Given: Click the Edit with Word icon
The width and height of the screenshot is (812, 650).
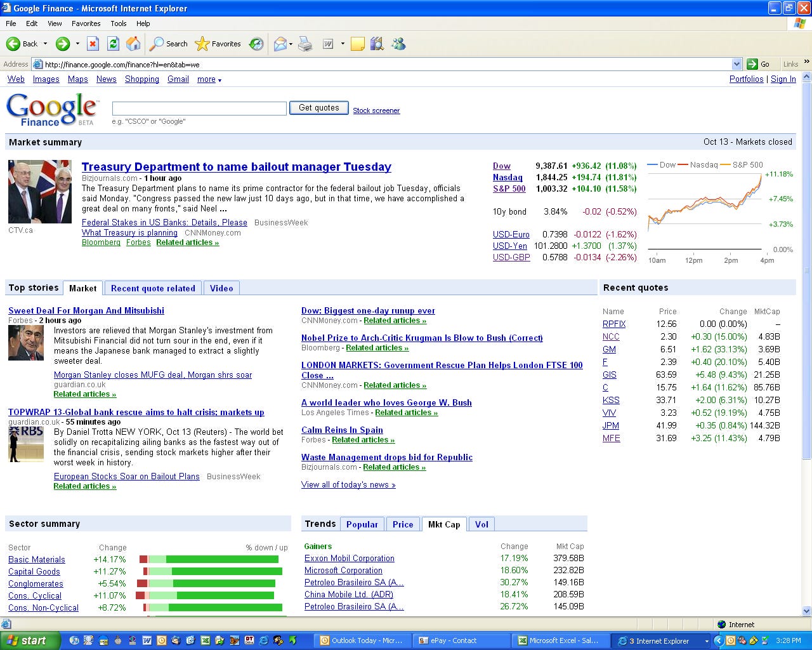Looking at the screenshot, I should 329,44.
